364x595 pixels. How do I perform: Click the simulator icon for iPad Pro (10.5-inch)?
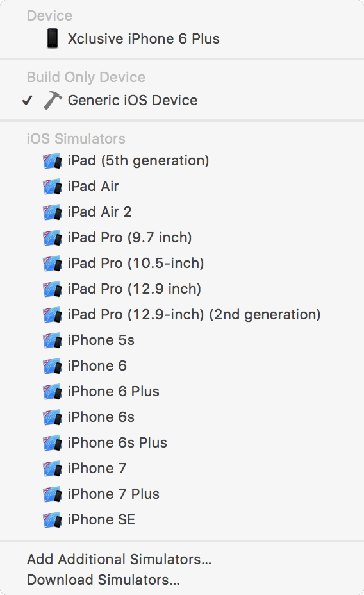(53, 264)
